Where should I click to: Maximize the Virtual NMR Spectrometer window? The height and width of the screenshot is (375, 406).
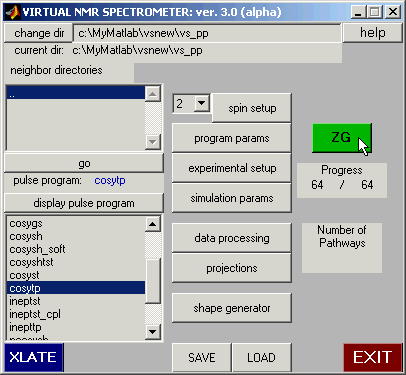point(375,12)
